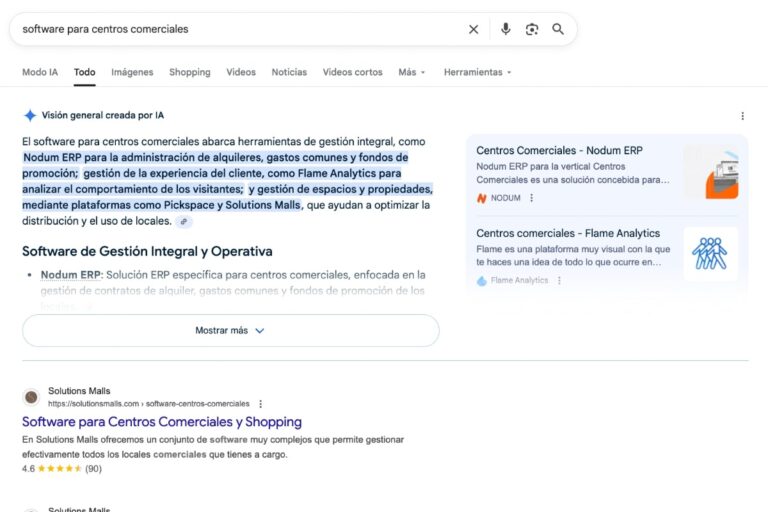768x512 pixels.
Task: Click heading 'Software de Gestión Integral y Operativa'
Action: coord(147,251)
